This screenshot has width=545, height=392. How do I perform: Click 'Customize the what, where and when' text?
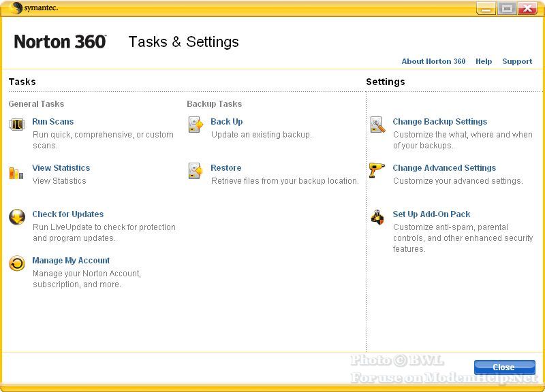(463, 135)
